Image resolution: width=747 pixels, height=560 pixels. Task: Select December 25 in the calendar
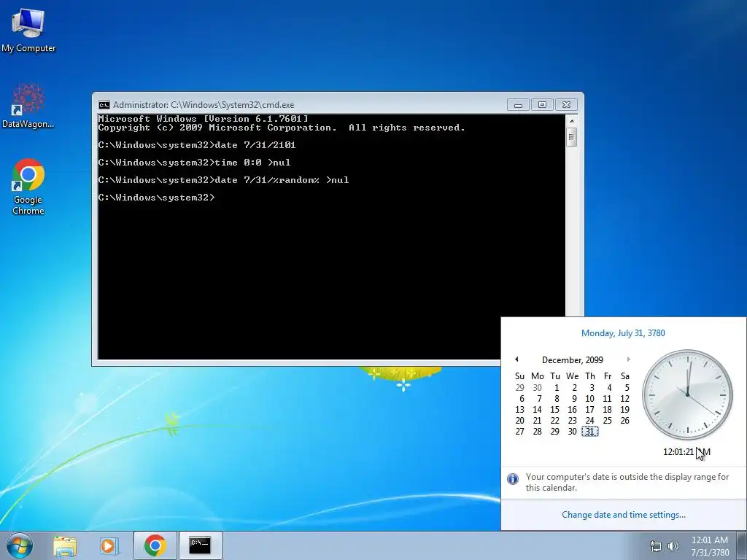coord(607,421)
